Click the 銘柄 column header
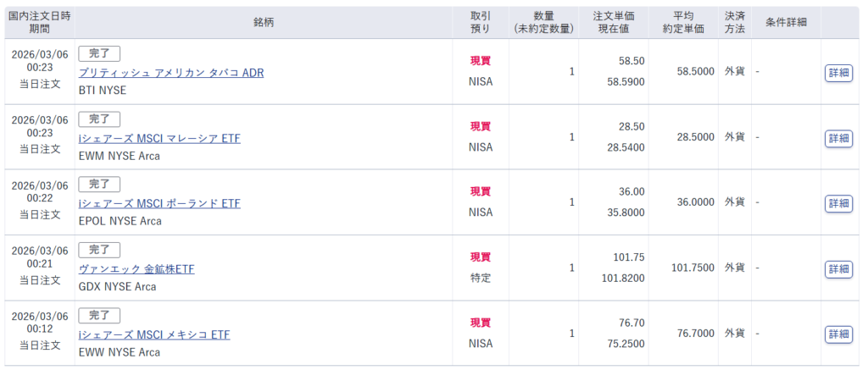868x370 pixels. tap(264, 22)
